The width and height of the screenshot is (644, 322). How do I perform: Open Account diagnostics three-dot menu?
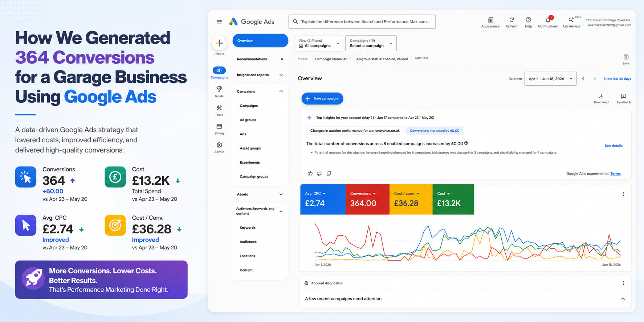pos(624,283)
